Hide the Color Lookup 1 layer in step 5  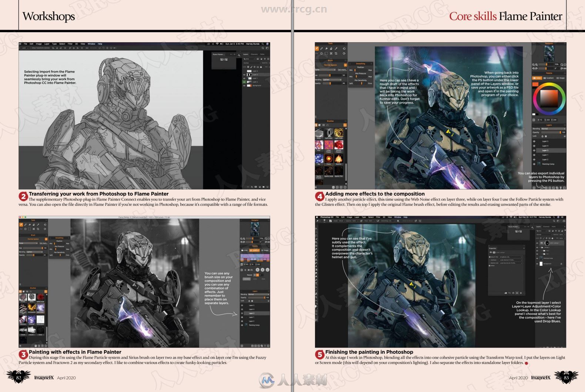(x=537, y=243)
